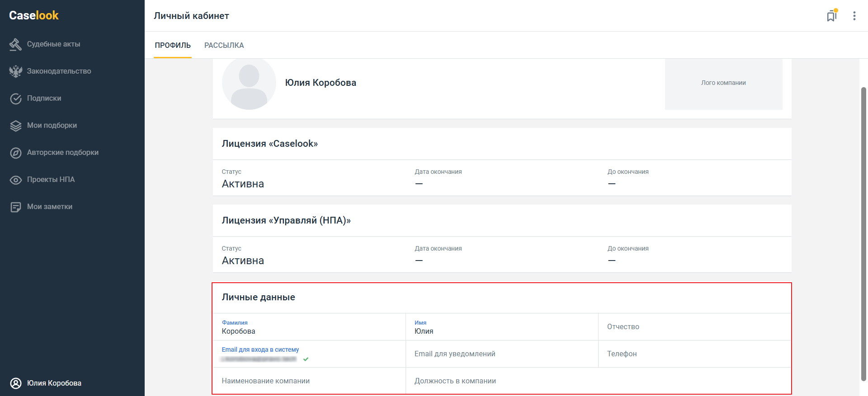868x396 pixels.
Task: Click user account icon at sidebar bottom
Action: tap(16, 383)
